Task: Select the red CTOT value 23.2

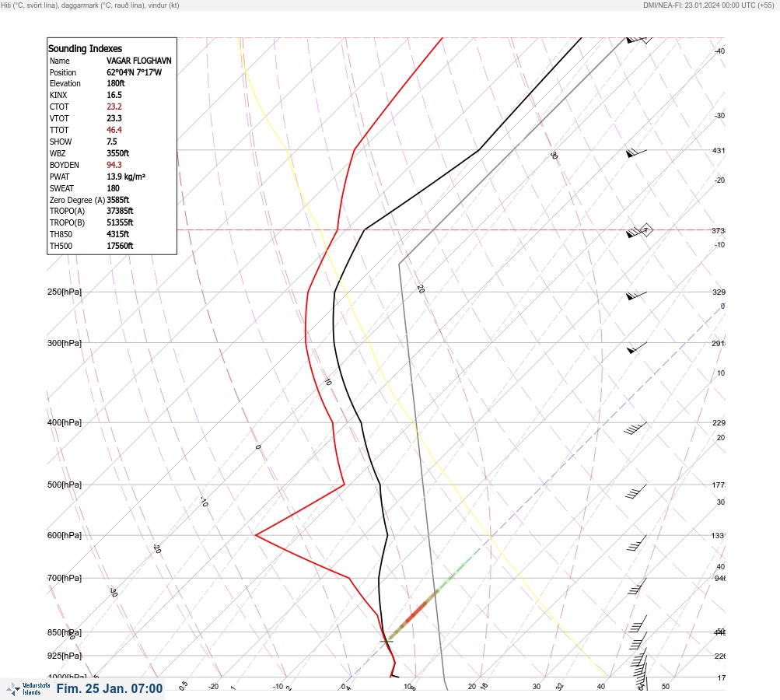Action: tap(114, 107)
